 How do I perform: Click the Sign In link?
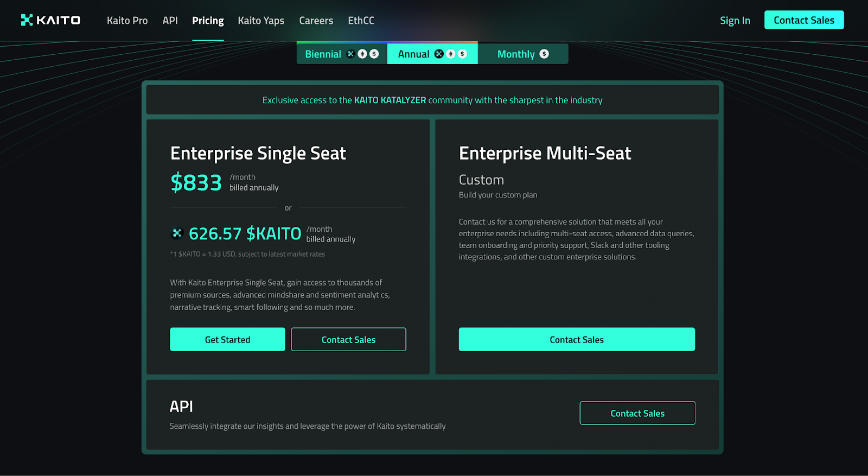735,21
